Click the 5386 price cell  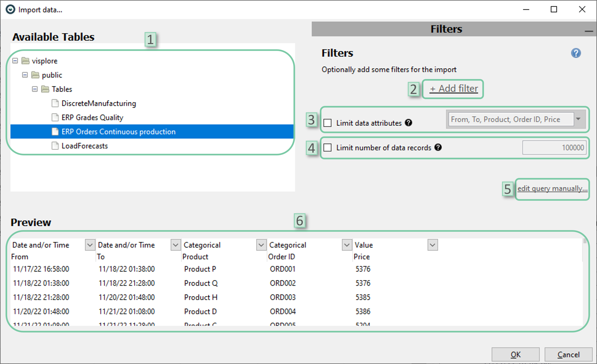[x=363, y=311]
